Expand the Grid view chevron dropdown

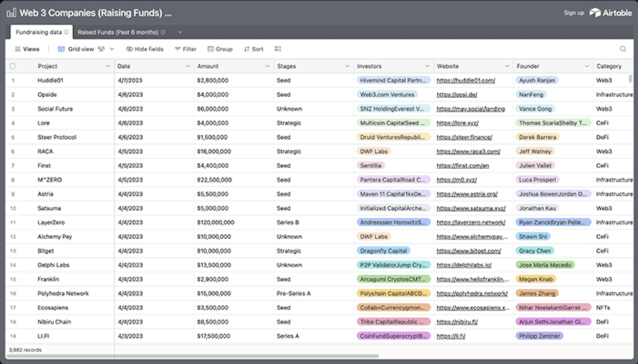(x=112, y=49)
